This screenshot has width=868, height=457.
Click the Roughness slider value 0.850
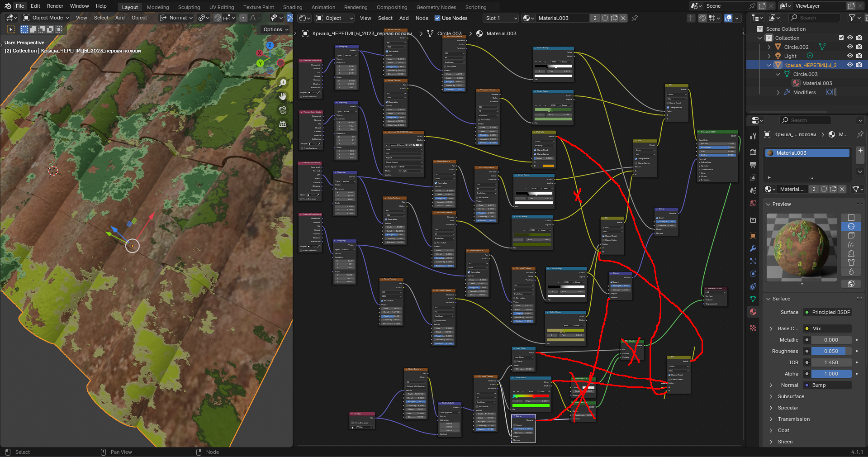point(831,351)
